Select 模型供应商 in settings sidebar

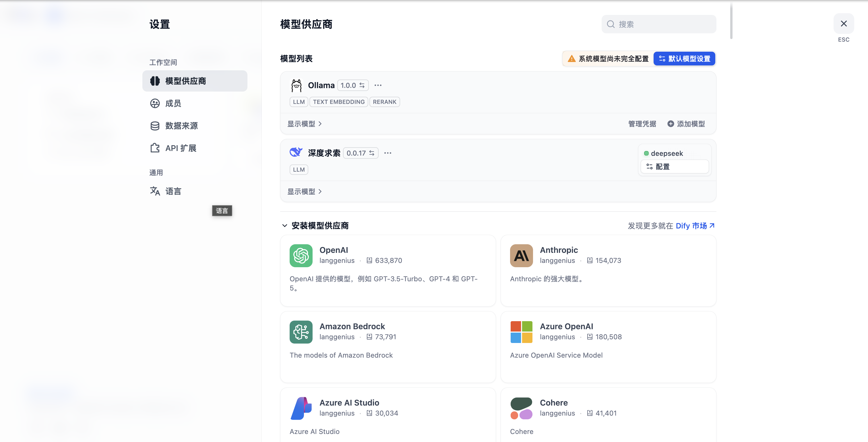195,81
